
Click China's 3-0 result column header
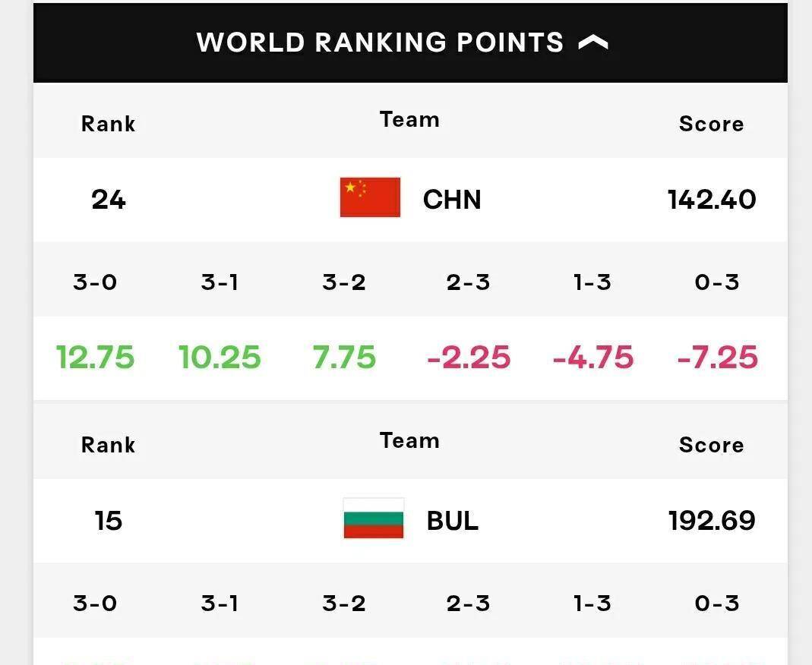(95, 282)
